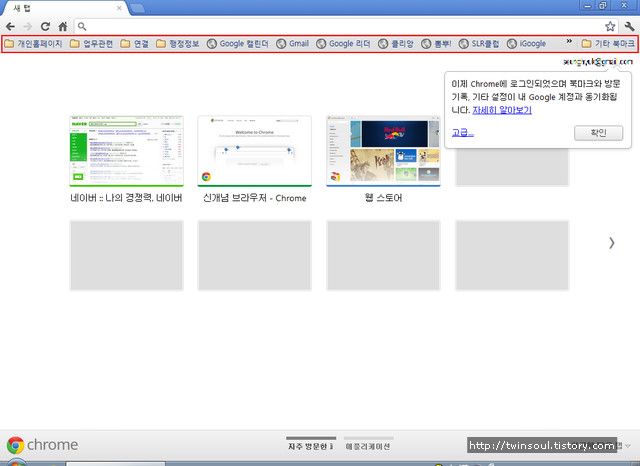Switch to the 자주 방문한 tab
This screenshot has height=466, width=640.
pyautogui.click(x=311, y=446)
